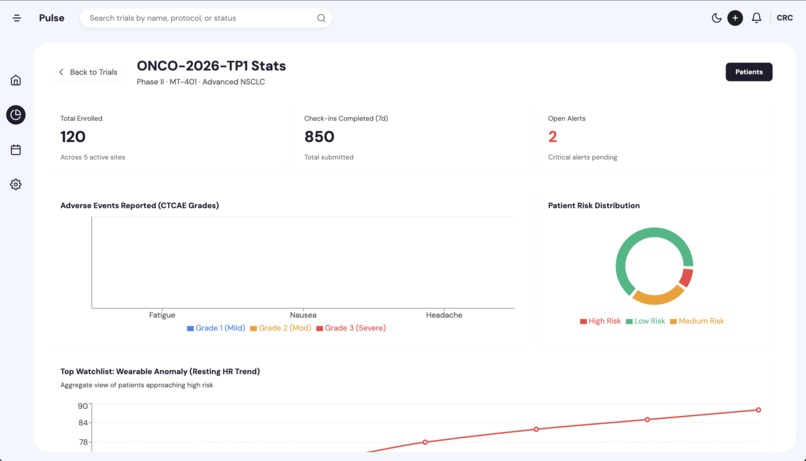Open the CRC user menu
The height and width of the screenshot is (461, 806).
[784, 18]
